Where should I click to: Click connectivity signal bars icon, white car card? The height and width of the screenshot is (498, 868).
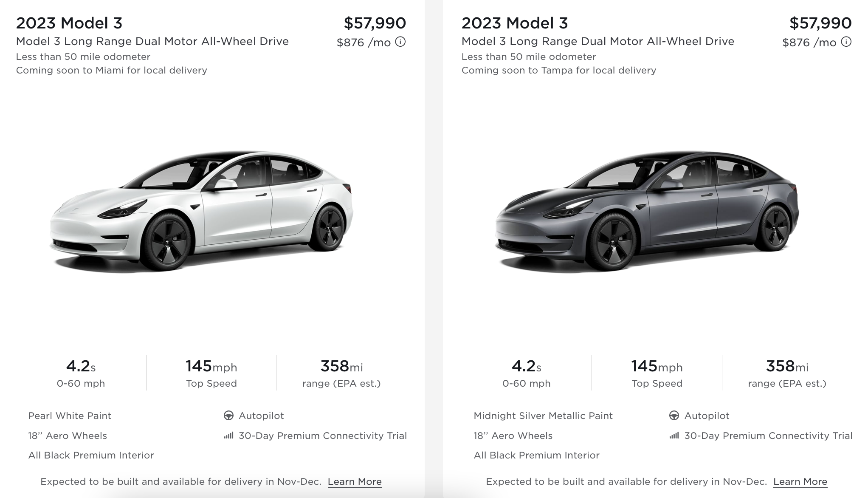tap(228, 436)
